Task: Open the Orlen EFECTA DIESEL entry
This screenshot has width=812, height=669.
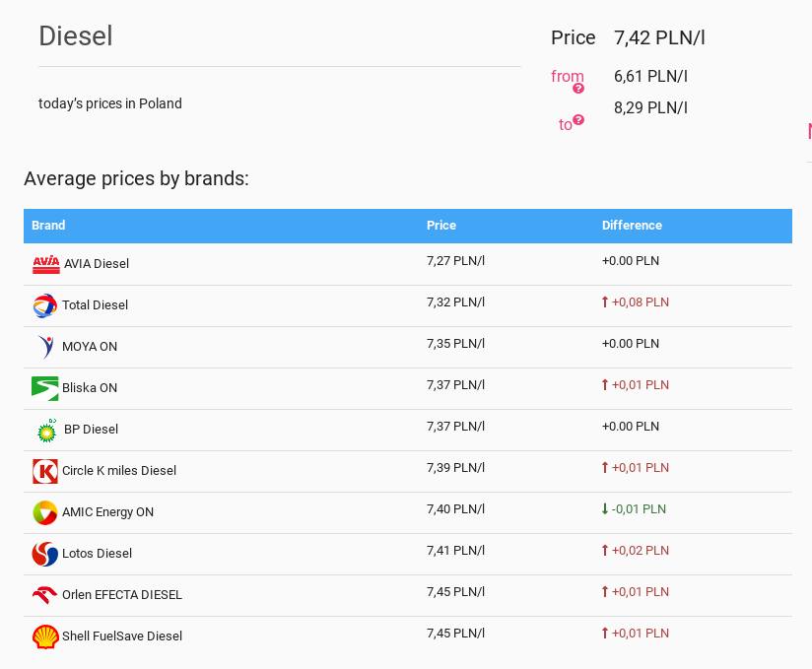Action: click(x=122, y=595)
